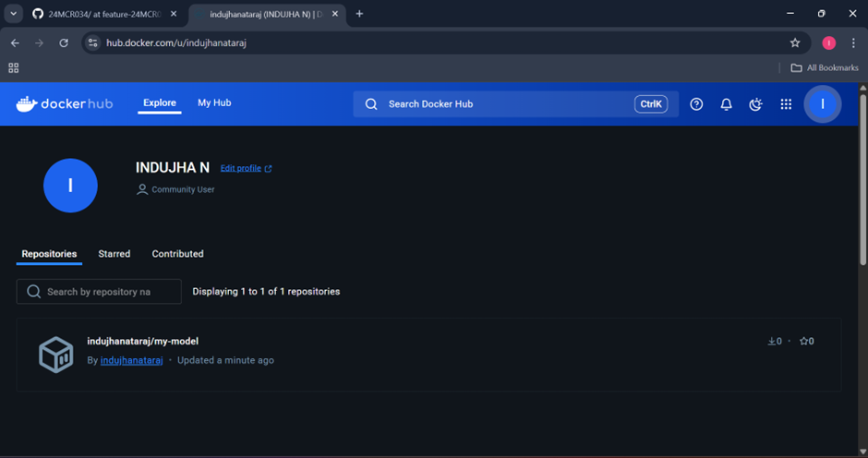Toggle the dark mode theme icon
This screenshot has width=868, height=458.
coord(755,104)
